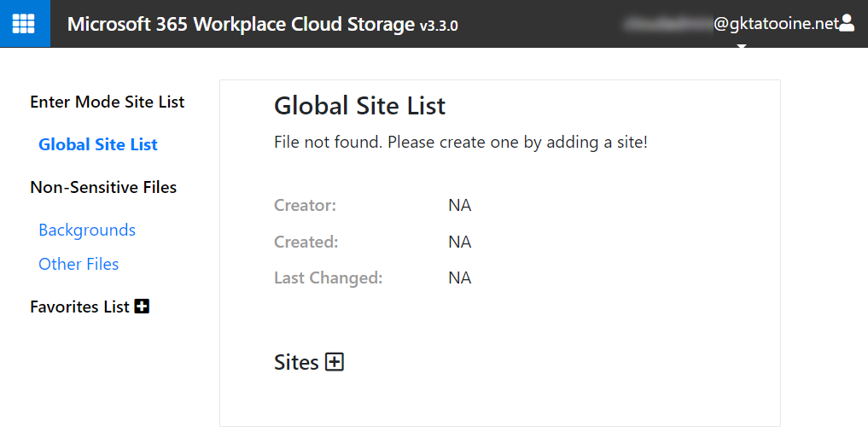
Task: Click the Sites section heading text
Action: (x=295, y=362)
